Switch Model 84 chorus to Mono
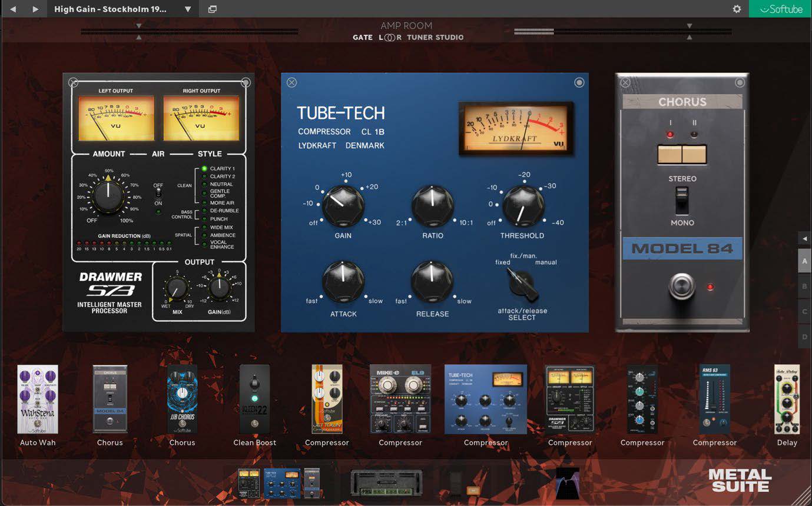Screen dimensions: 812x506 point(681,209)
